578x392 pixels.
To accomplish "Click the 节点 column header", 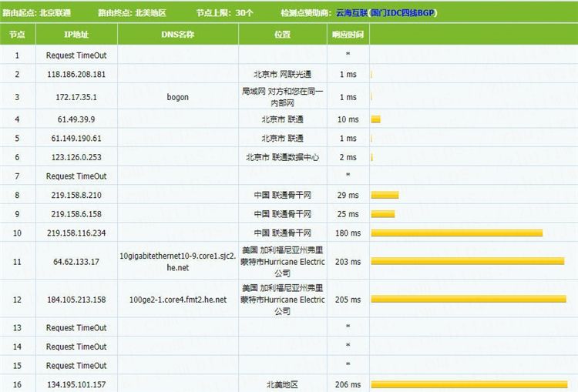I will click(x=17, y=35).
